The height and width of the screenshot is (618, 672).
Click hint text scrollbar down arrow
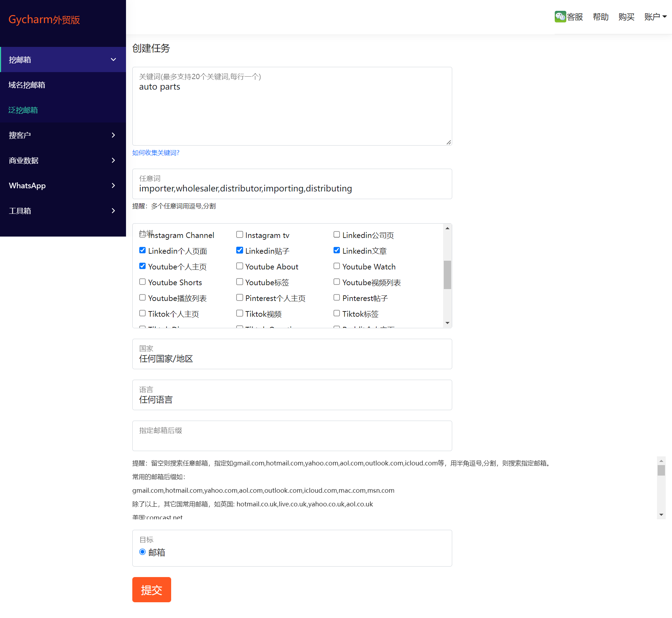click(x=661, y=514)
